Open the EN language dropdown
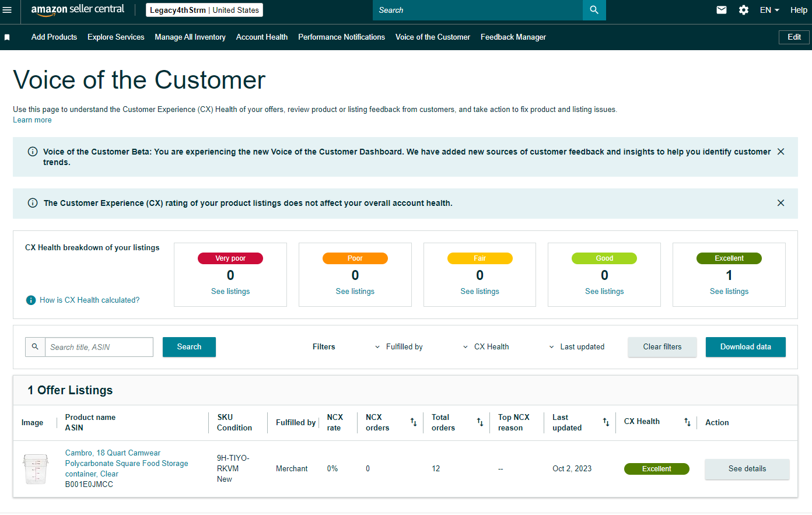 point(769,10)
